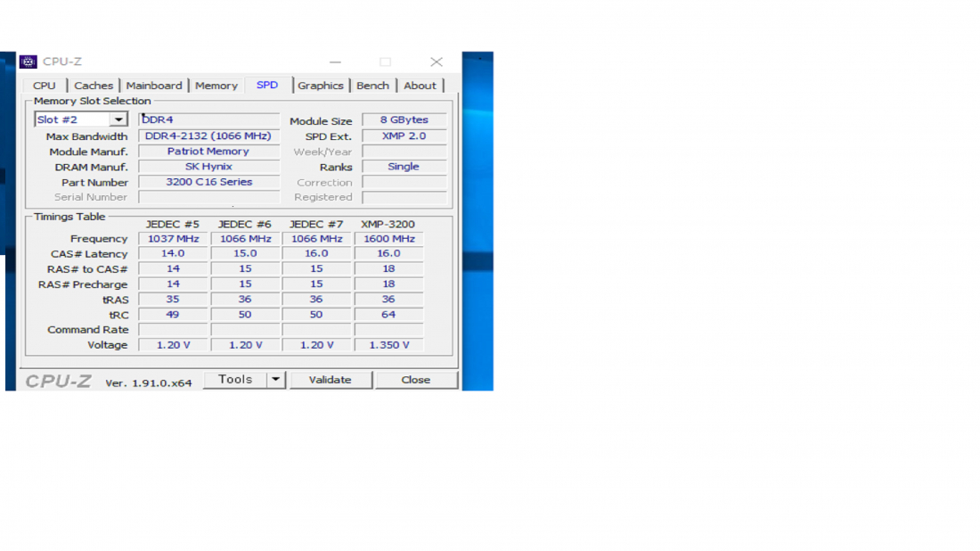Select the Memory tab
Viewport: 980px width, 551px height.
pos(216,86)
